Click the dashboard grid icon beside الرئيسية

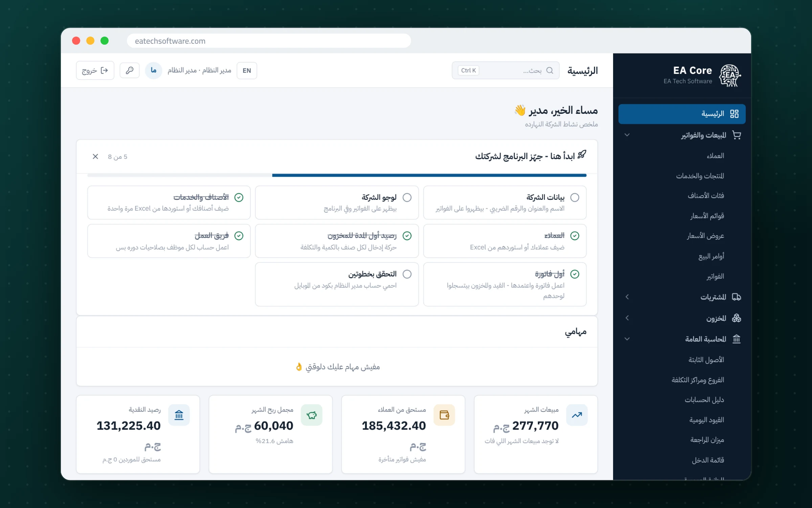click(734, 114)
